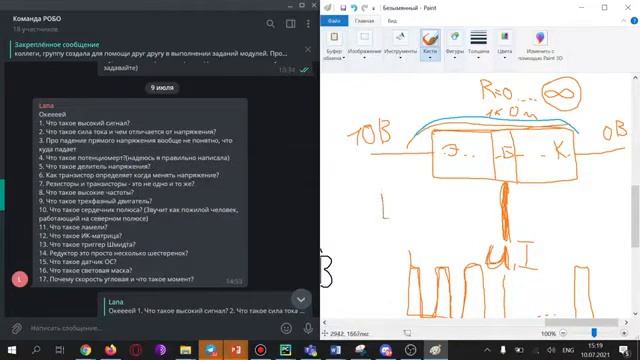Open Microsoft Teams from the taskbar

coord(311,350)
